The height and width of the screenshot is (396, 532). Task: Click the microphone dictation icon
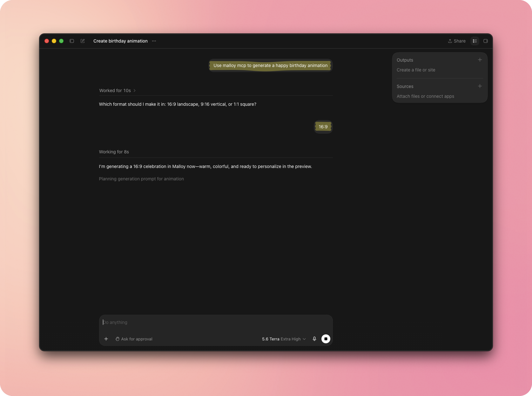coord(314,339)
